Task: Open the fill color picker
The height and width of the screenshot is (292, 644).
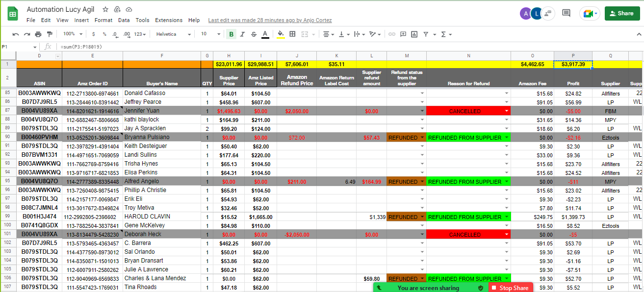Action: coord(281,34)
